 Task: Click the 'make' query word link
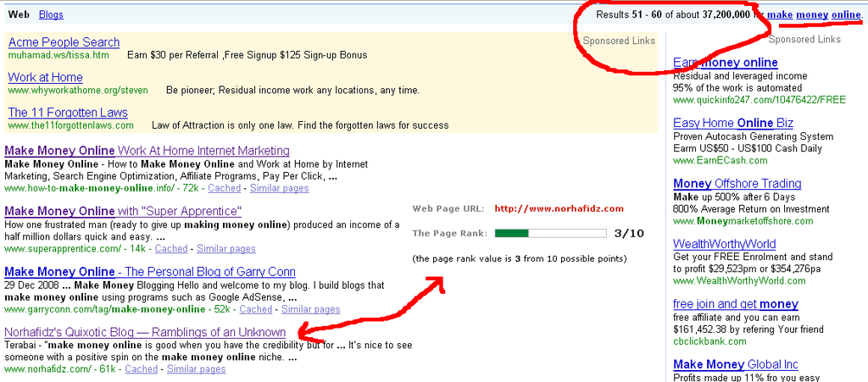tap(780, 15)
